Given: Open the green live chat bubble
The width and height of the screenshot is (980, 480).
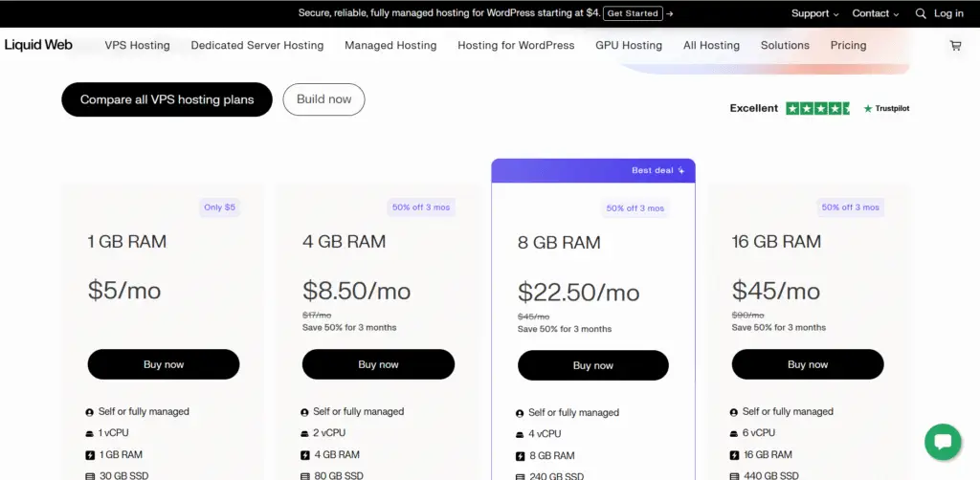Looking at the screenshot, I should [x=942, y=442].
